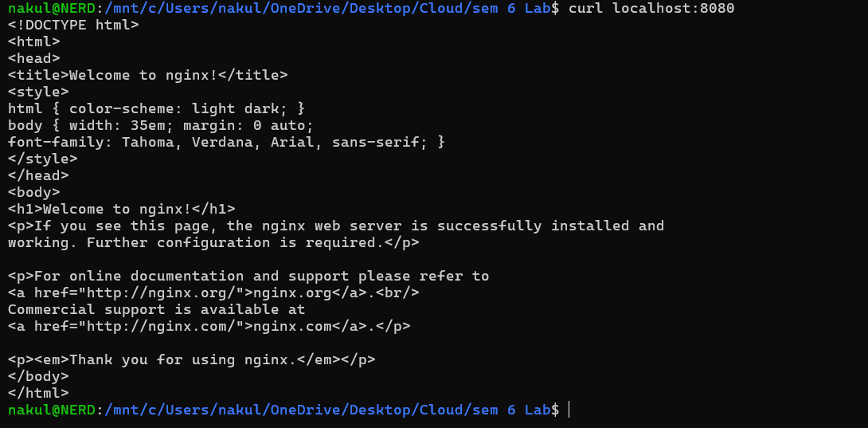Image resolution: width=868 pixels, height=428 pixels.
Task: Click the <title> tag line
Action: tap(147, 75)
